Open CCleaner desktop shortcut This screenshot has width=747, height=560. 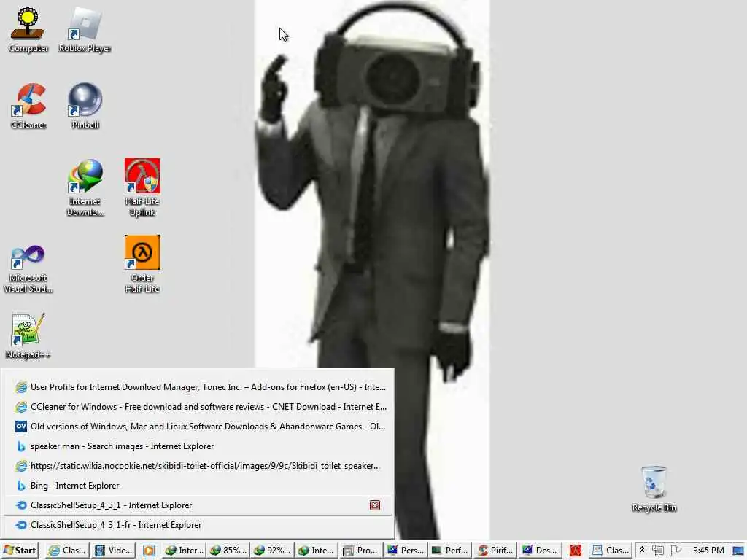28,106
